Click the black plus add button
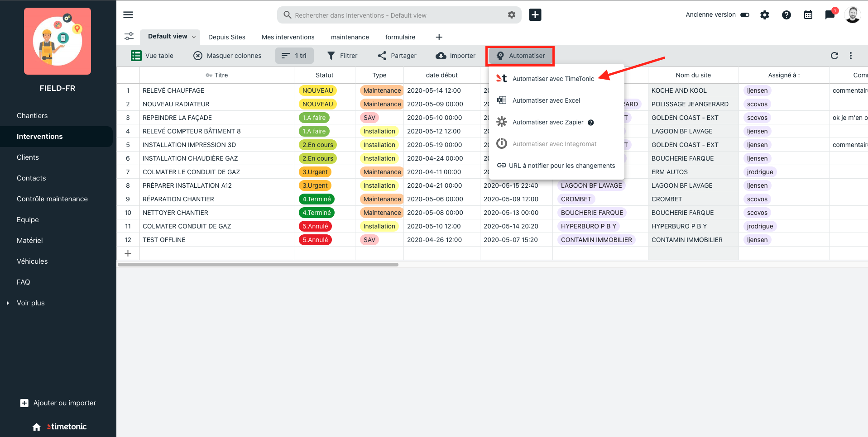Screen dimensions: 868x437 point(535,15)
